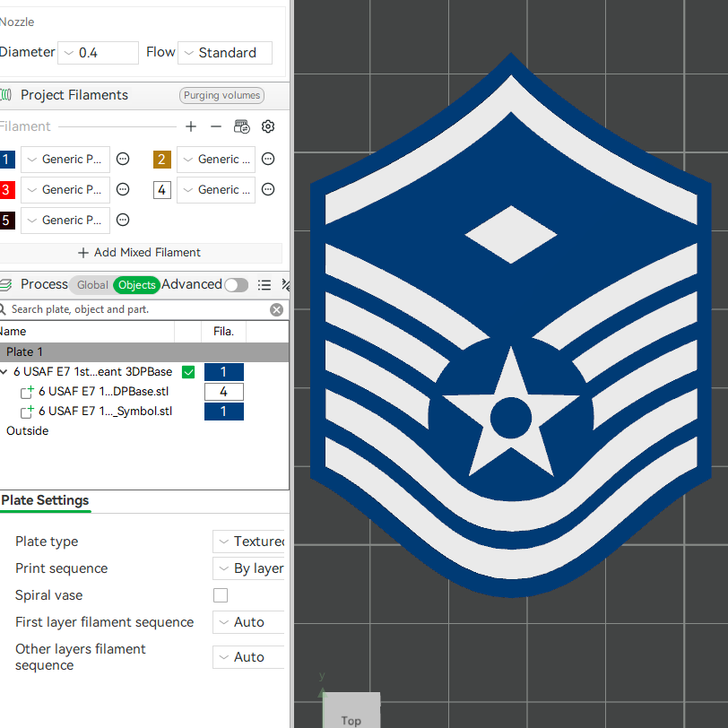Click the compare presets icon beside Advanced
Viewport: 728px width, 728px height.
click(x=285, y=284)
